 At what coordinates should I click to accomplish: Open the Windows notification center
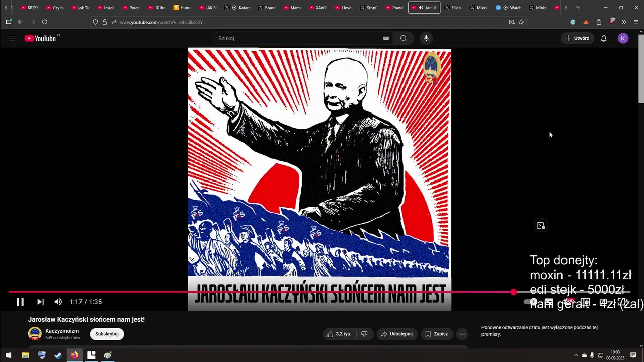(x=633, y=355)
